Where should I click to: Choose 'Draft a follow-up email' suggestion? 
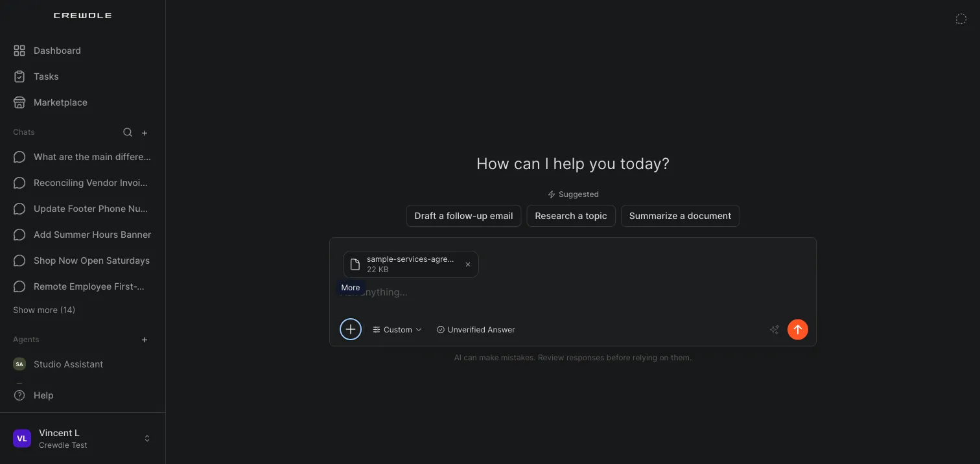click(x=463, y=216)
